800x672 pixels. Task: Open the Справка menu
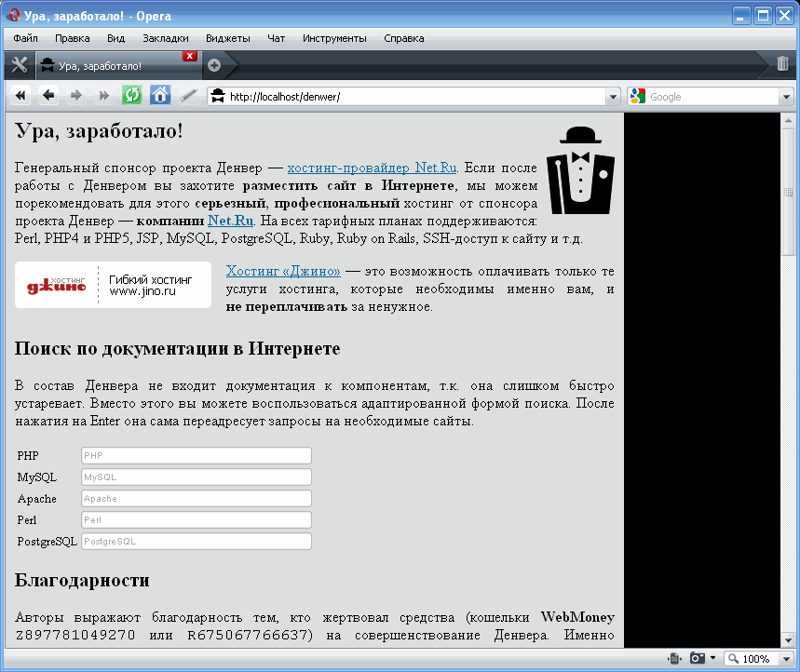403,38
